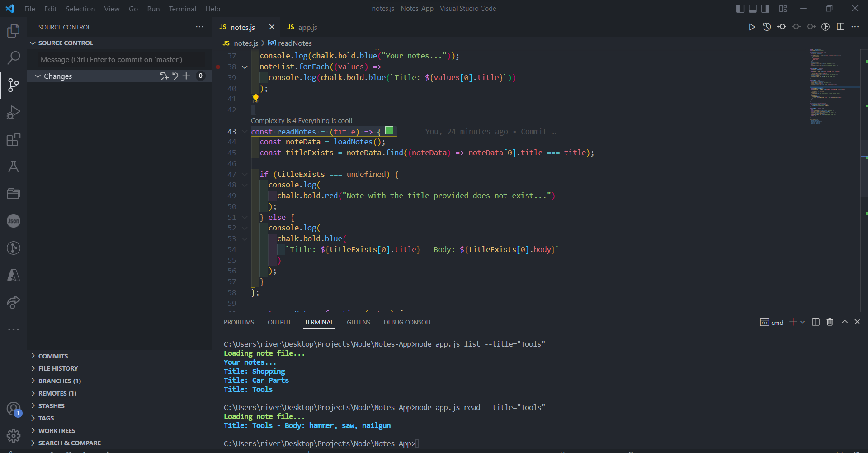The height and width of the screenshot is (453, 868).
Task: Stage all changes with plus icon
Action: (x=186, y=76)
